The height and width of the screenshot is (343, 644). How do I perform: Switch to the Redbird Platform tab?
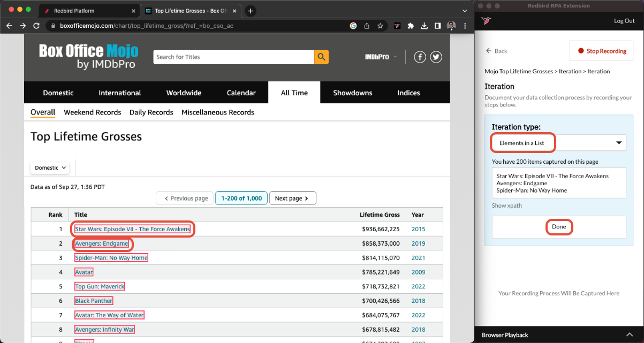(89, 11)
